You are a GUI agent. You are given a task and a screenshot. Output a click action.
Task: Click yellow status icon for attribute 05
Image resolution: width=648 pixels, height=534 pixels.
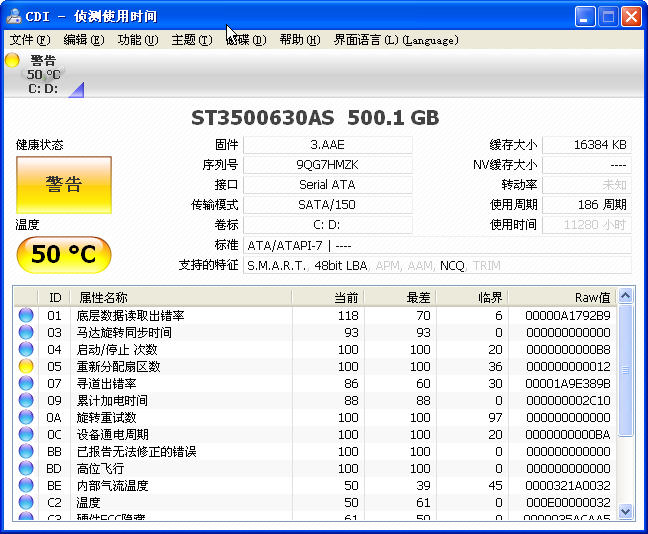click(x=26, y=367)
